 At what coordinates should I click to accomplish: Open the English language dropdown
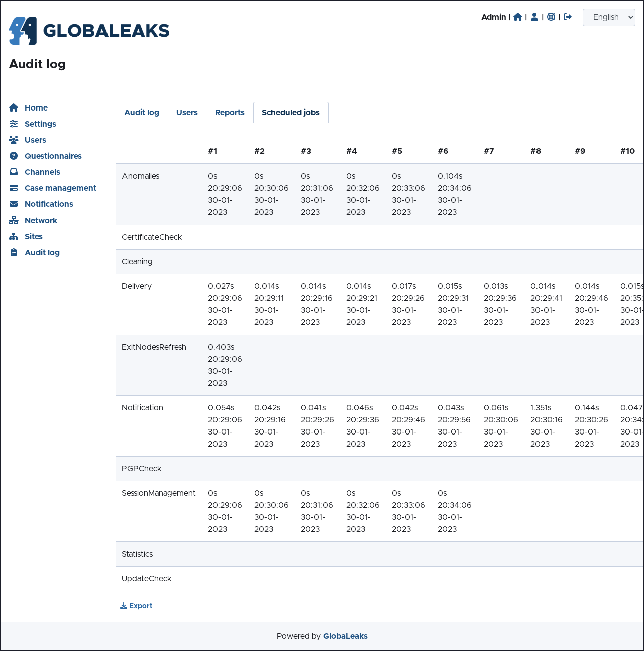pos(609,17)
